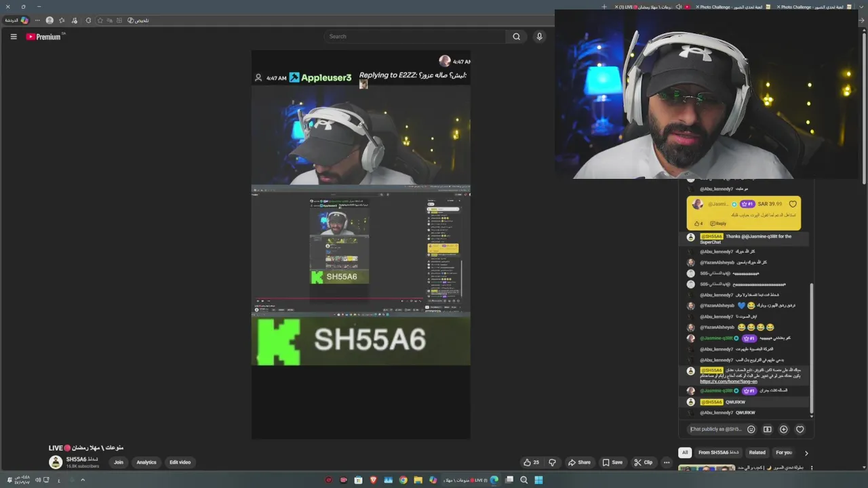868x488 pixels.
Task: Open options for the suggested video
Action: (x=812, y=468)
